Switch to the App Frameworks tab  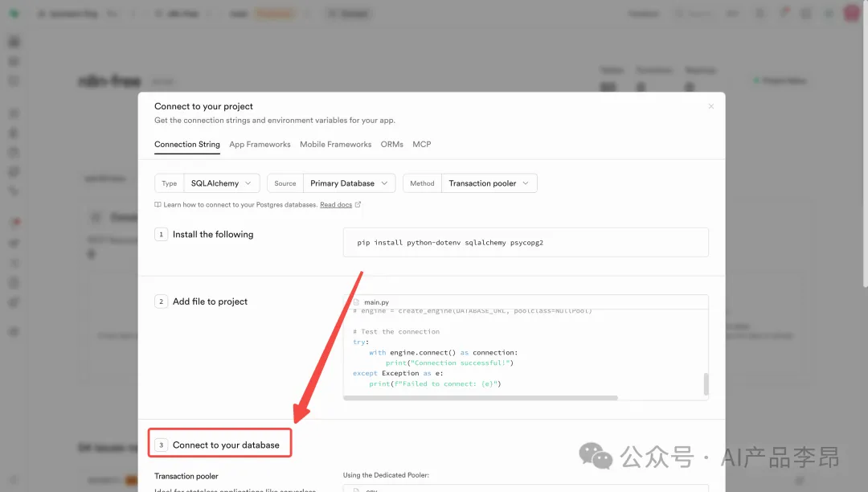(260, 145)
